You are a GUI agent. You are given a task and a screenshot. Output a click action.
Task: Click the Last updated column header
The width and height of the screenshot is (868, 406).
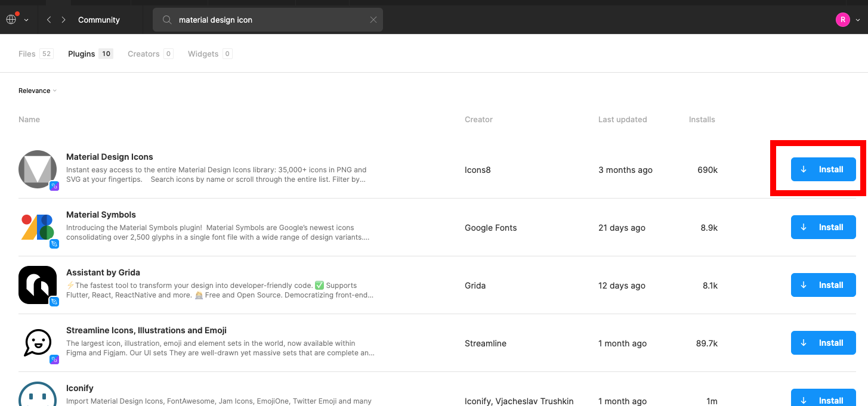[622, 119]
